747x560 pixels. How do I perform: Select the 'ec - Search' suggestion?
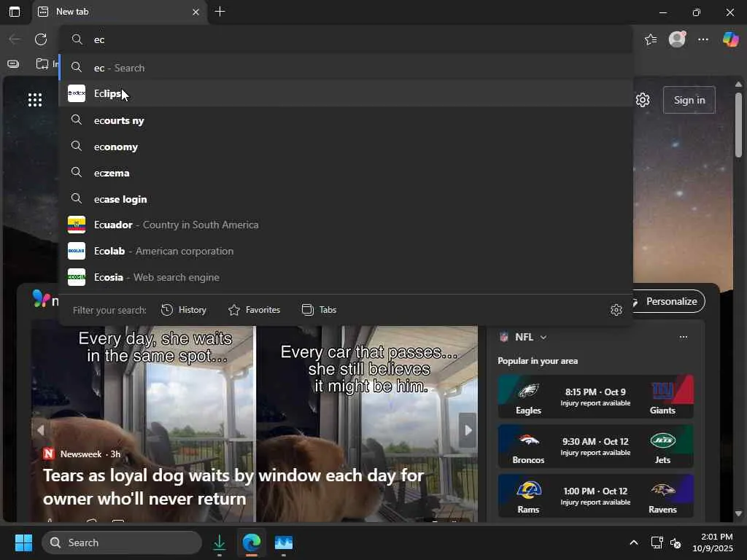click(346, 68)
